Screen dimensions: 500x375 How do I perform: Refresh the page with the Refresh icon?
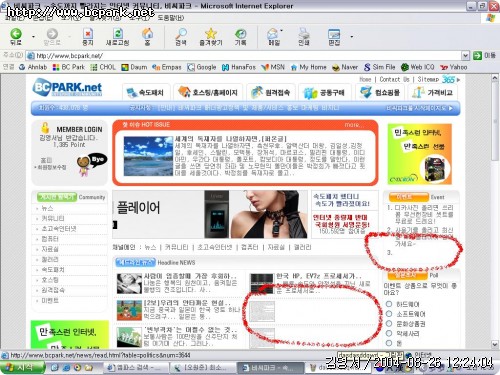click(x=117, y=36)
